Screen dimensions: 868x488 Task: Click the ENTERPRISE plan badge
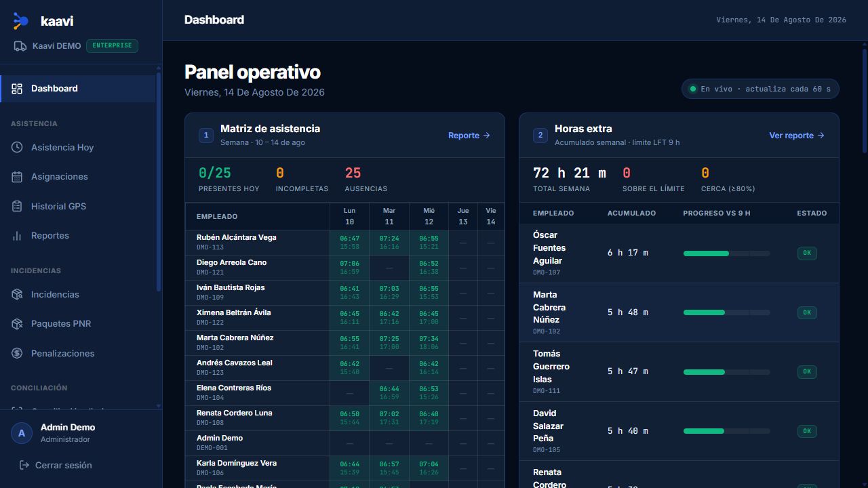click(112, 46)
